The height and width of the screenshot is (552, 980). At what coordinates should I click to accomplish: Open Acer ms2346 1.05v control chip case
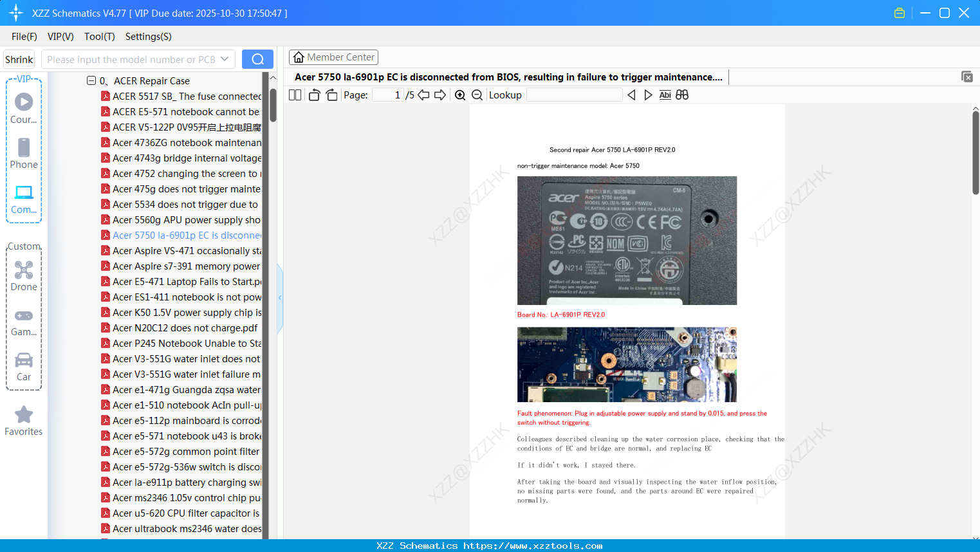181,497
